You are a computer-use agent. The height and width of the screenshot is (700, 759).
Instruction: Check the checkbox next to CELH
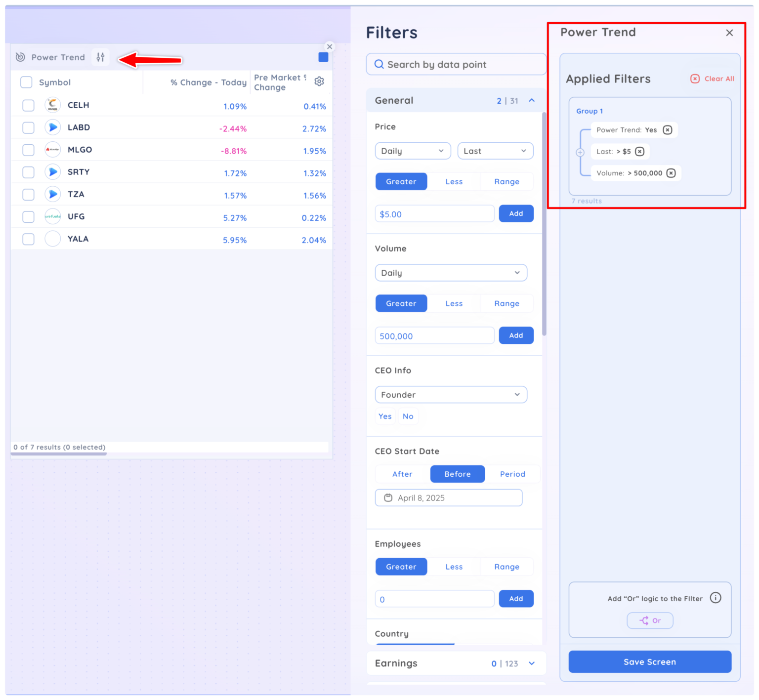pyautogui.click(x=28, y=105)
